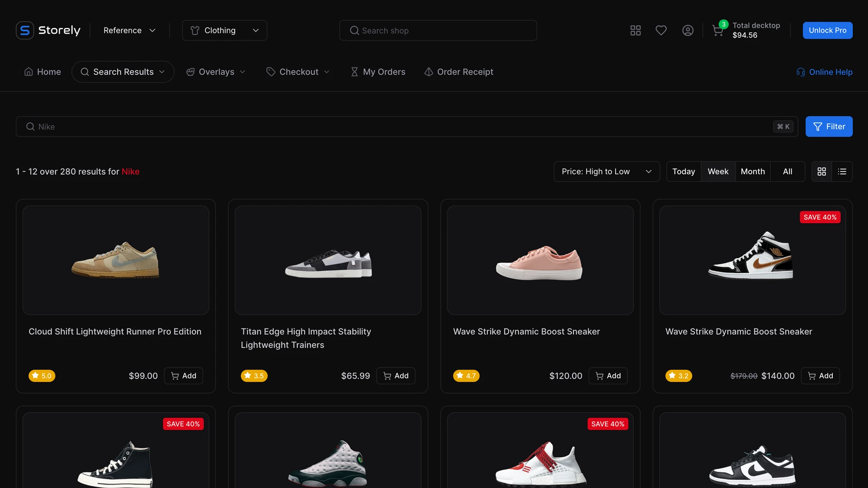868x488 pixels.
Task: Add the $120.00 Wave Strike Sneaker
Action: click(608, 375)
